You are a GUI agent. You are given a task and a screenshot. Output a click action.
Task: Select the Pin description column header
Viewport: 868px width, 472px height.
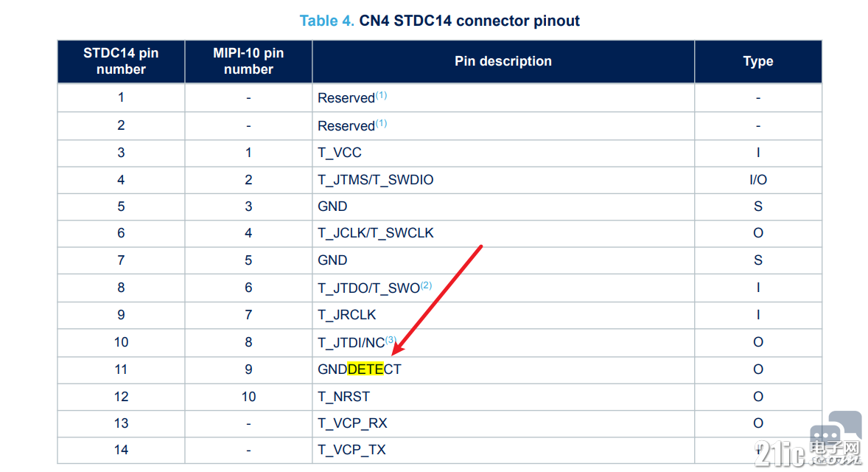point(503,61)
